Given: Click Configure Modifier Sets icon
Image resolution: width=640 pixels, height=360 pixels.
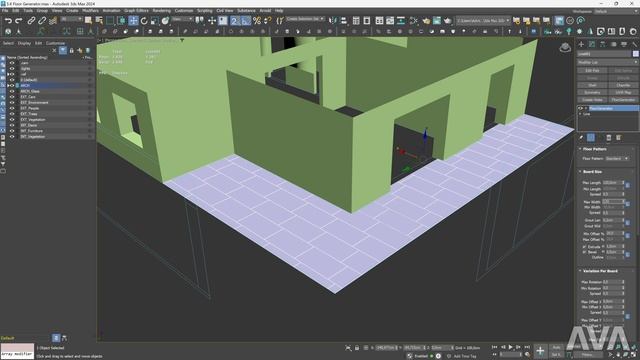Looking at the screenshot, I should 619,138.
